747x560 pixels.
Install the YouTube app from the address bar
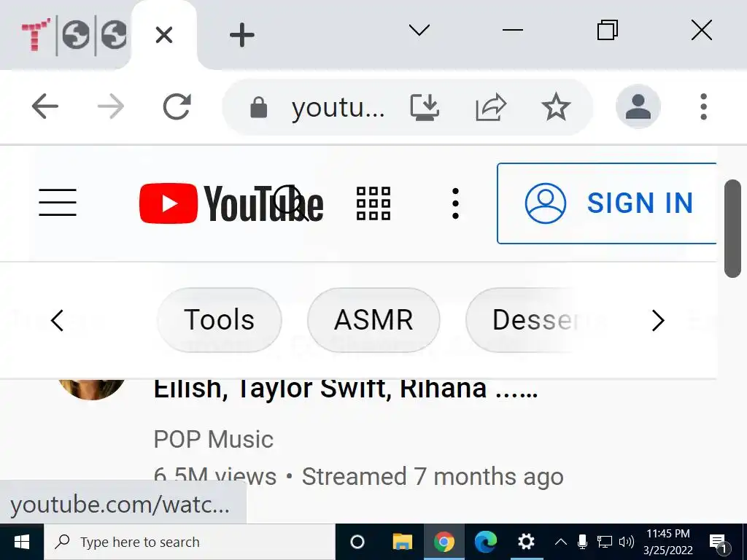pos(425,107)
